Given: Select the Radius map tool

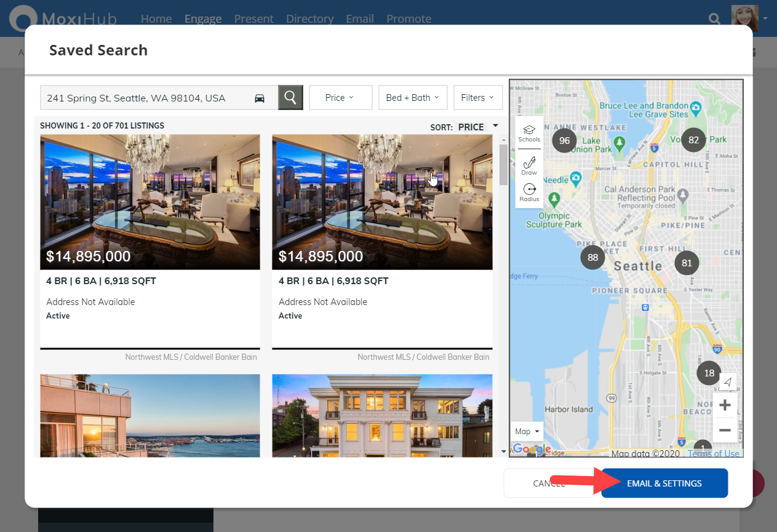Looking at the screenshot, I should pos(528,193).
